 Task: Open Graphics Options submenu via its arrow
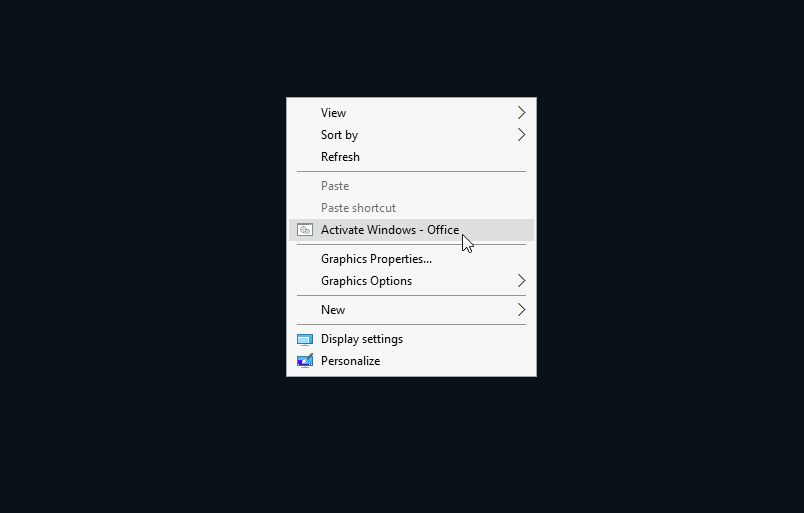(521, 281)
